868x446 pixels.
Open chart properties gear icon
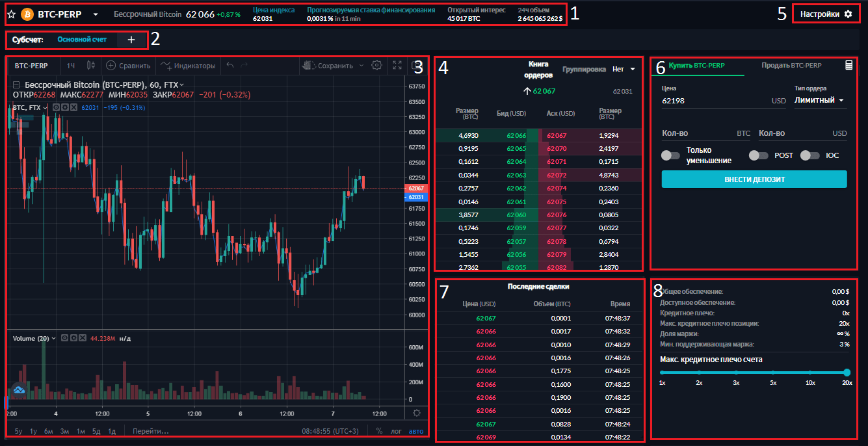pos(376,65)
